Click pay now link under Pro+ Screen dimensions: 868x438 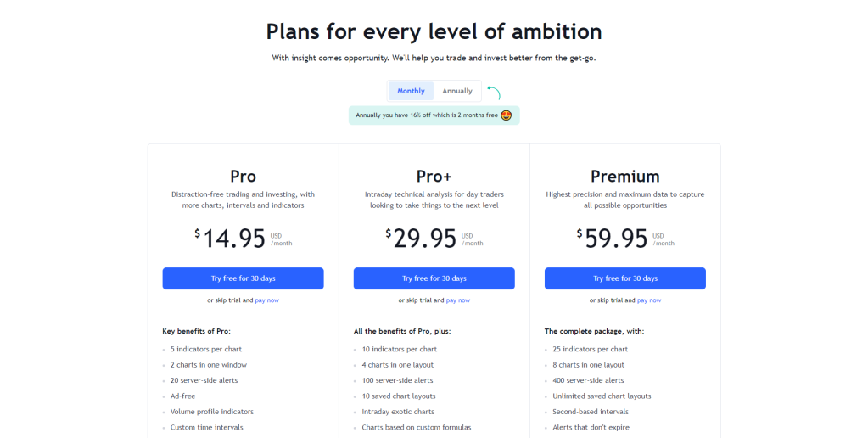tap(458, 300)
